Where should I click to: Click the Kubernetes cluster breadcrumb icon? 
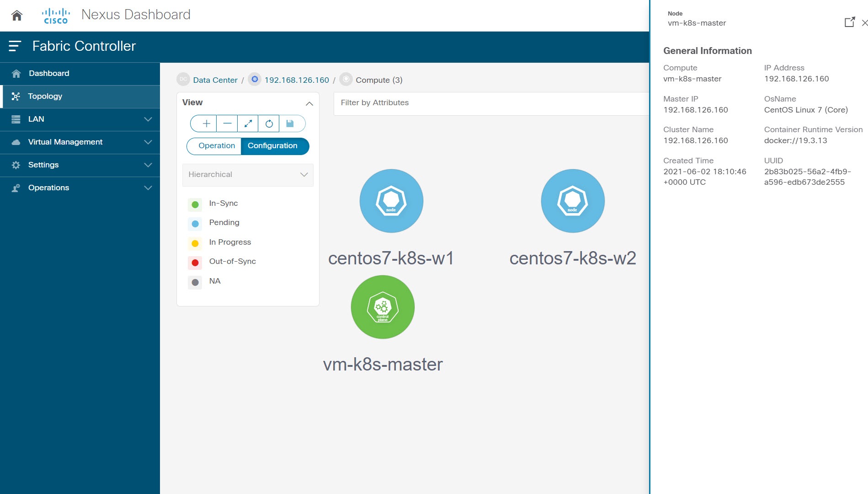(x=255, y=80)
